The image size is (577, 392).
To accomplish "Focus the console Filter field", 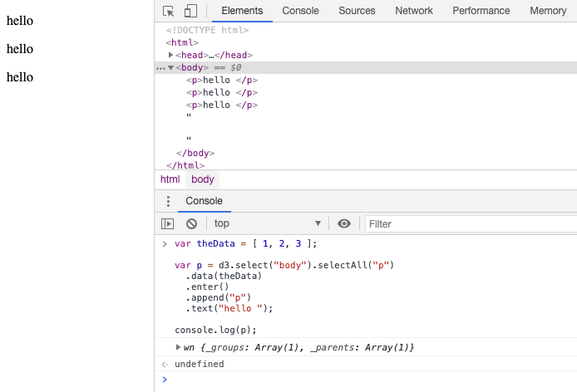I will tap(471, 224).
